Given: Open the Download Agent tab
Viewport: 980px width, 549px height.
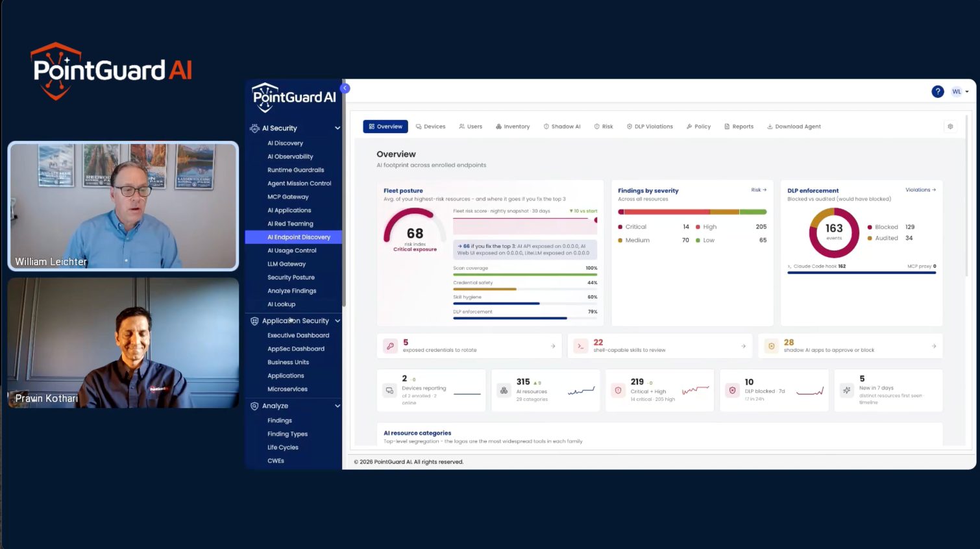Looking at the screenshot, I should coord(794,127).
